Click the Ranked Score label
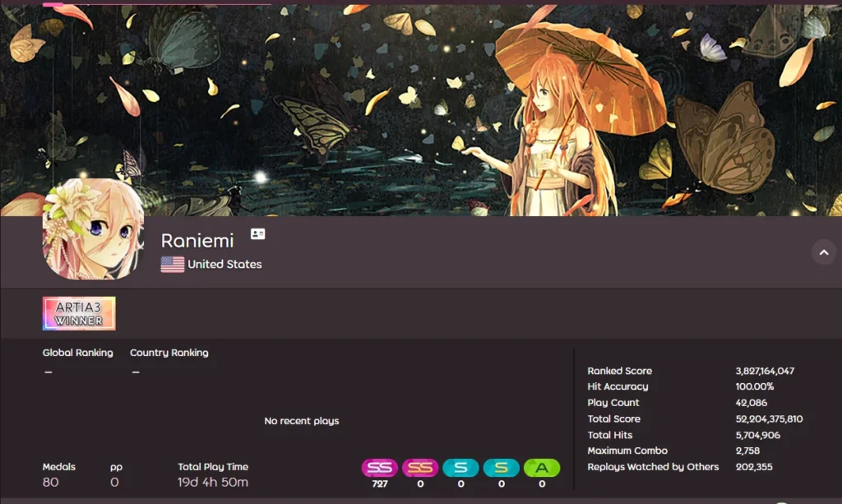This screenshot has height=504, width=842. tap(620, 371)
